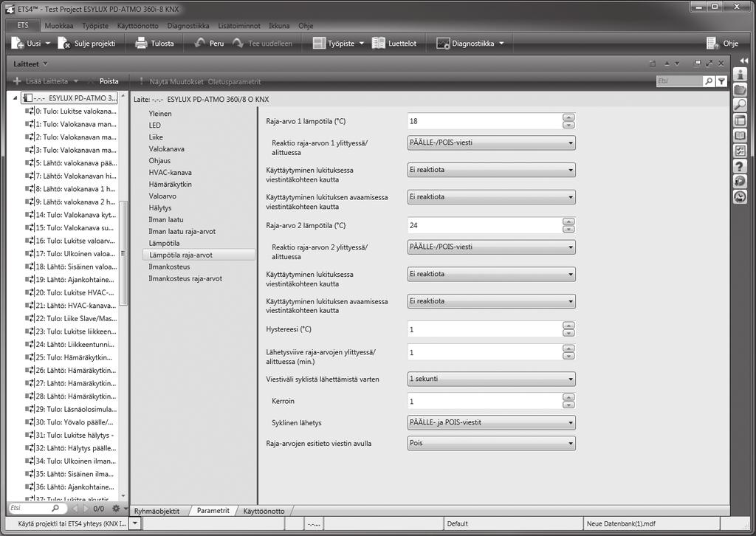The width and height of the screenshot is (756, 536).
Task: Click the folder icon in right sidebar
Action: [x=740, y=89]
